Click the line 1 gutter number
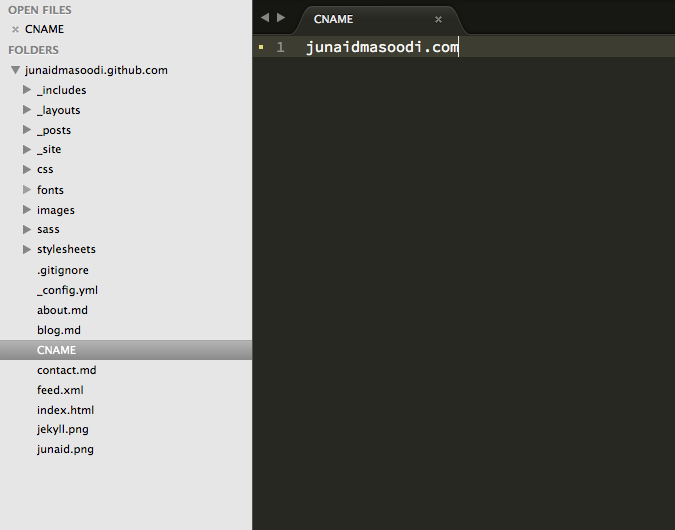The image size is (675, 530). [x=280, y=47]
